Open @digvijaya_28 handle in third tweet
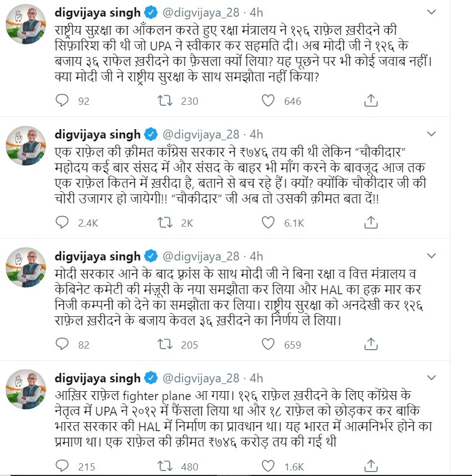This screenshot has width=472, height=476. pyautogui.click(x=201, y=257)
